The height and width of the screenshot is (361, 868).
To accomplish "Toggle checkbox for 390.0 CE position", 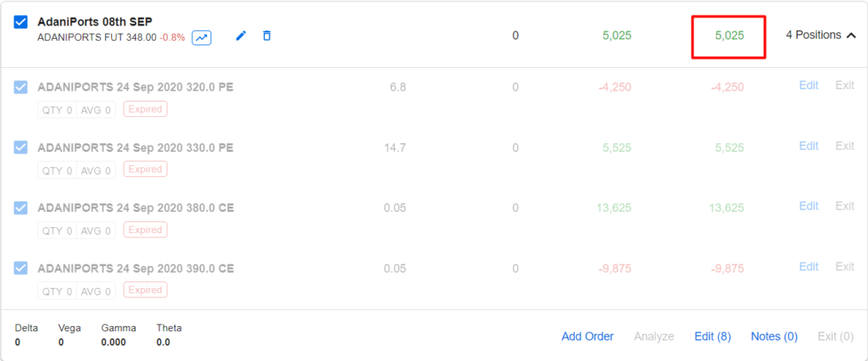I will coord(21,268).
